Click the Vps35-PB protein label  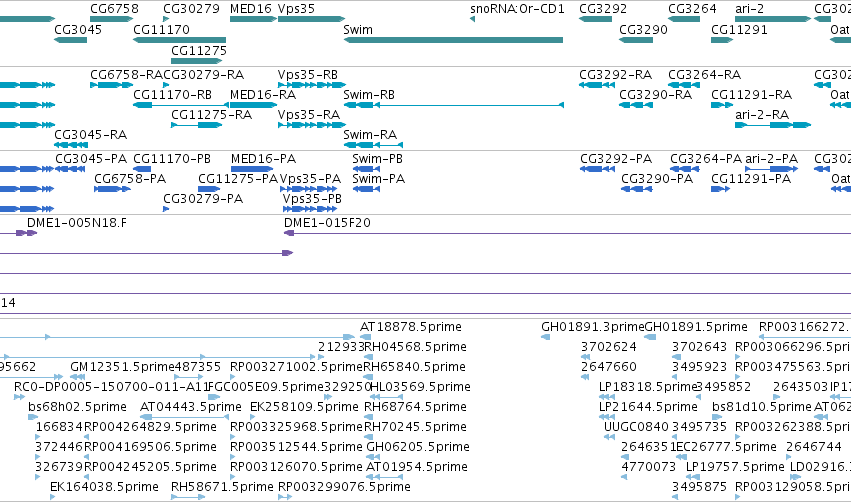click(x=312, y=199)
